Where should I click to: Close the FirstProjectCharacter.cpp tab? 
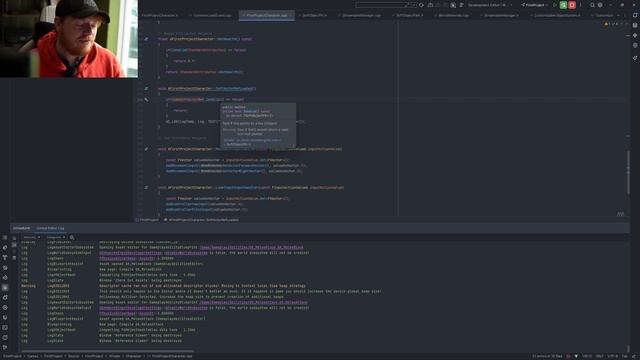(291, 16)
